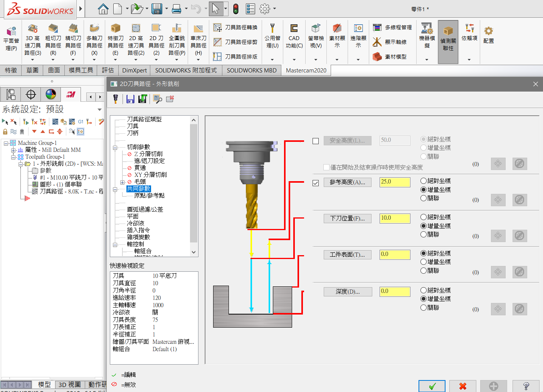
Task: Check 僅在開始及結束操作時使用安全高度 option
Action: (326, 167)
